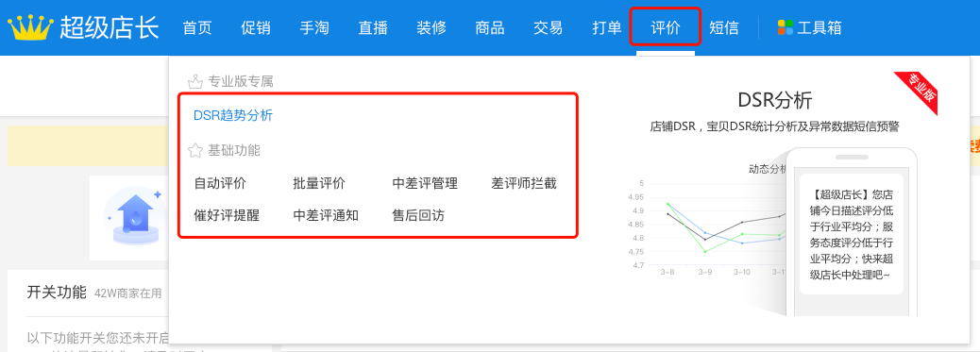
Task: Open 差评师拦截
Action: pyautogui.click(x=524, y=183)
